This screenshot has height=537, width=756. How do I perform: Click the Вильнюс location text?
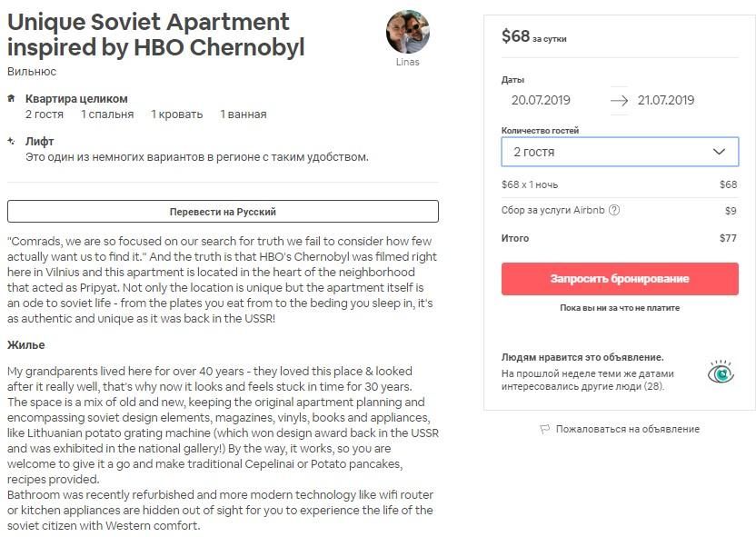tap(32, 72)
